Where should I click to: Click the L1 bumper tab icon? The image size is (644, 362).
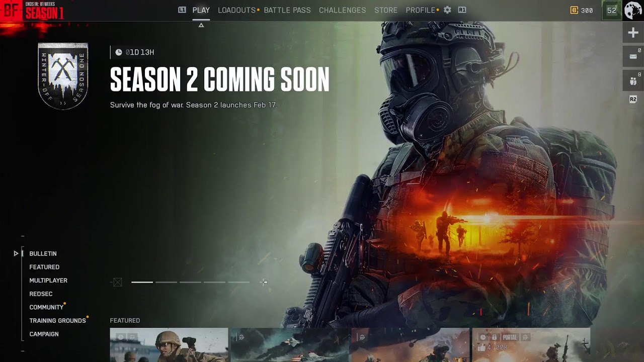pyautogui.click(x=182, y=10)
